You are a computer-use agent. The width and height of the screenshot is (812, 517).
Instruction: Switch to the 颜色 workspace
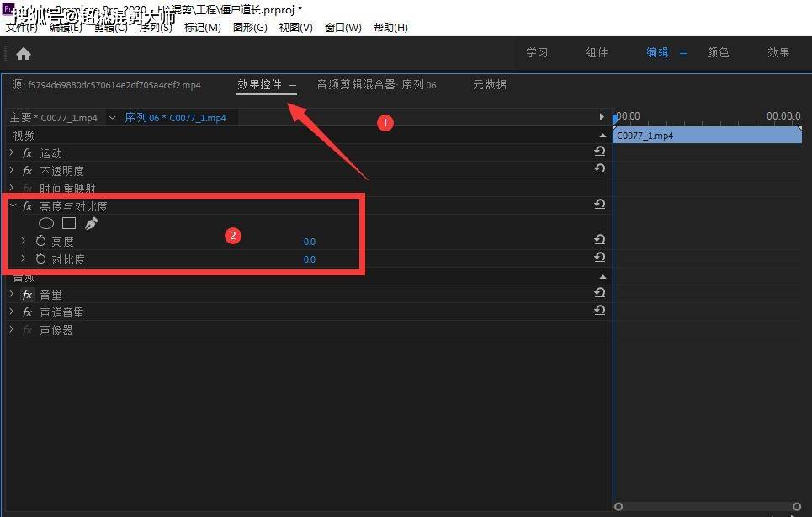coord(719,52)
